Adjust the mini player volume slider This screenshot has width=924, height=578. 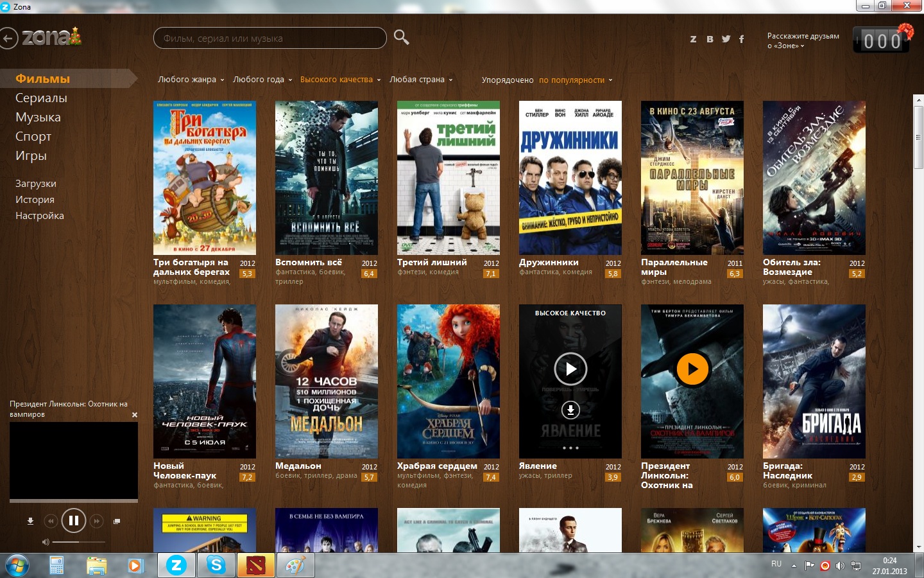(78, 542)
